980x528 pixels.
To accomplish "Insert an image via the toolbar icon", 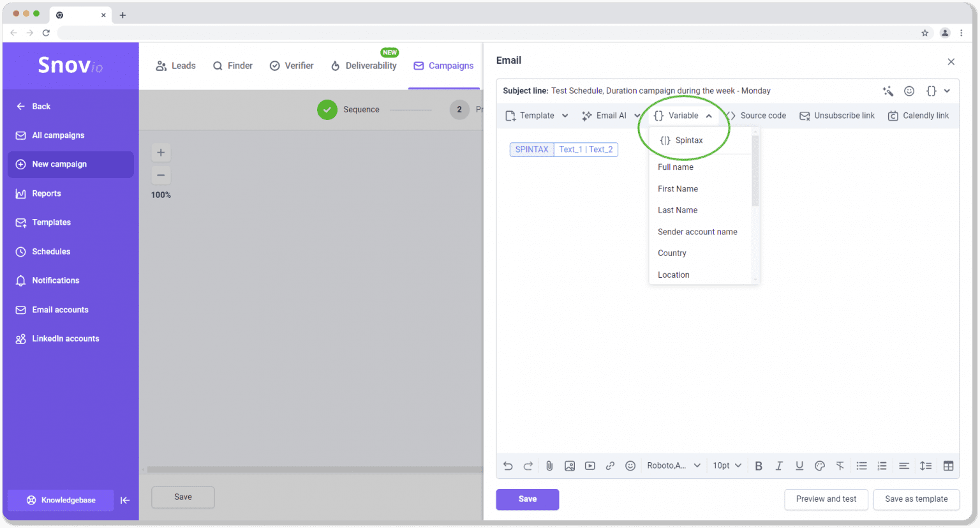I will tap(570, 466).
